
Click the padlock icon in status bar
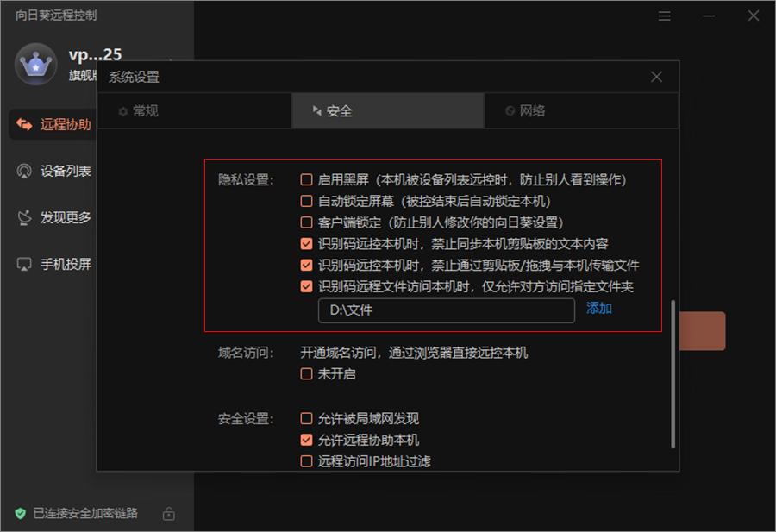pos(169,514)
